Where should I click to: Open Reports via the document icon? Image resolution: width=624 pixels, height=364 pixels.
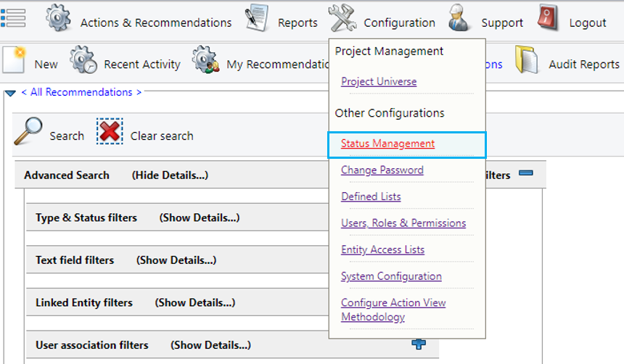[x=256, y=18]
